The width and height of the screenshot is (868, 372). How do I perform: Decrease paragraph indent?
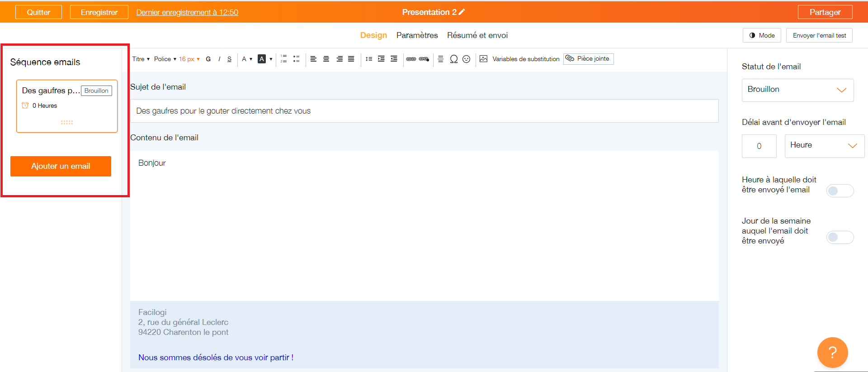394,59
